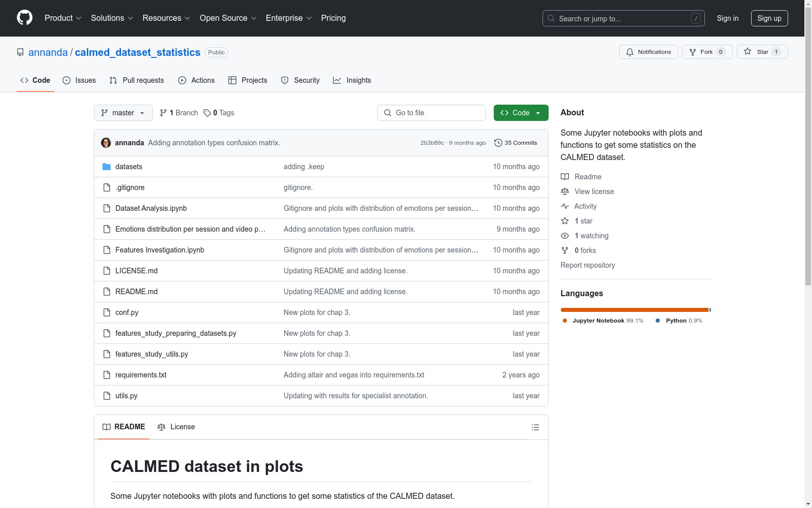
Task: Click the watching eye icon
Action: (x=565, y=236)
